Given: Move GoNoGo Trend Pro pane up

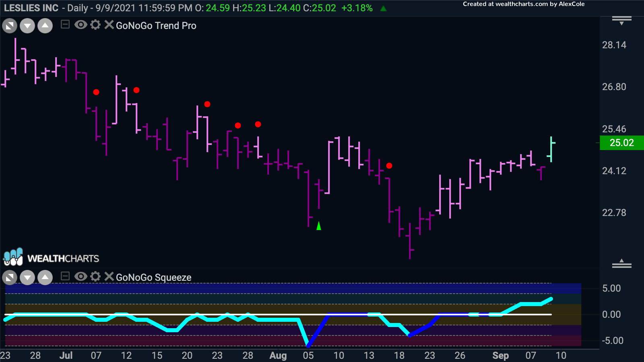Looking at the screenshot, I should (x=45, y=26).
